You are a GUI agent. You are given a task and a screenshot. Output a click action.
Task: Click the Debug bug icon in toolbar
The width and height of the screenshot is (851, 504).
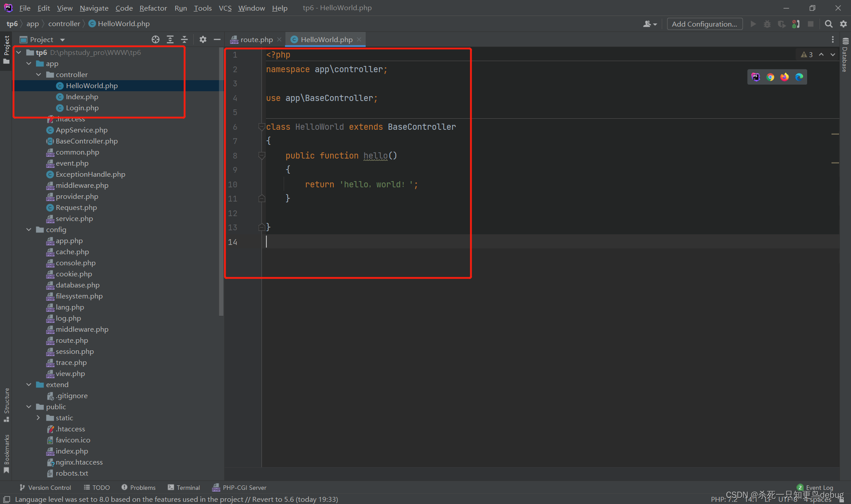tap(767, 24)
